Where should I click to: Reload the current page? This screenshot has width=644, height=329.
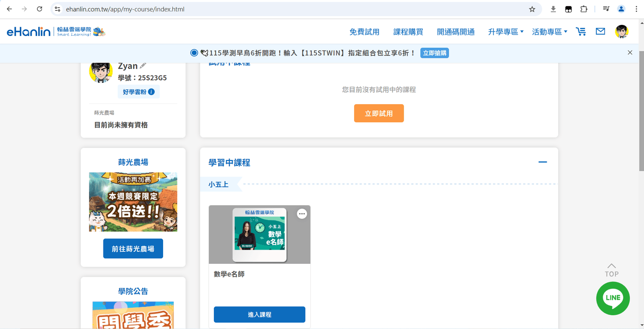[39, 9]
